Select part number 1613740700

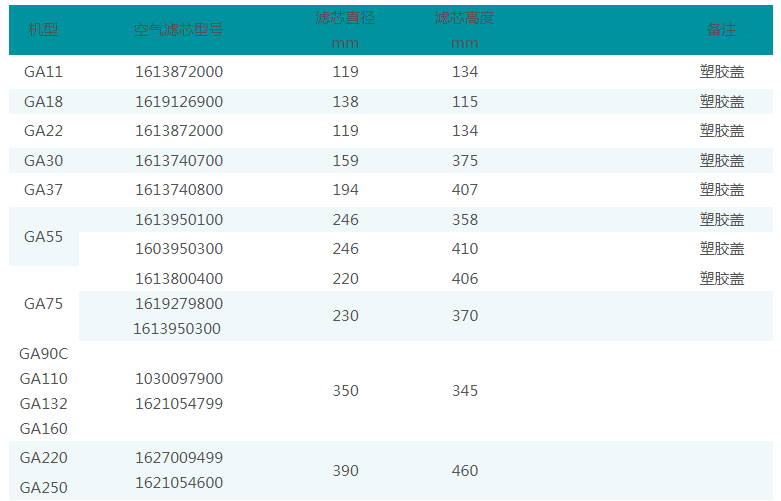179,161
